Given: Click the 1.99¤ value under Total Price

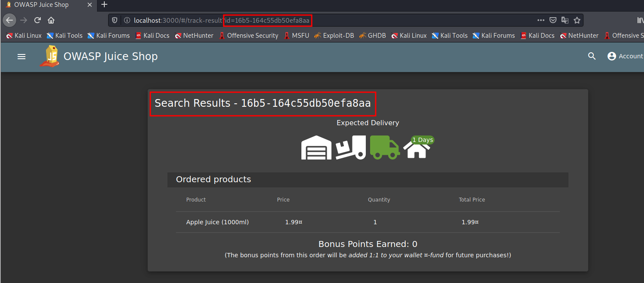Looking at the screenshot, I should (x=470, y=222).
